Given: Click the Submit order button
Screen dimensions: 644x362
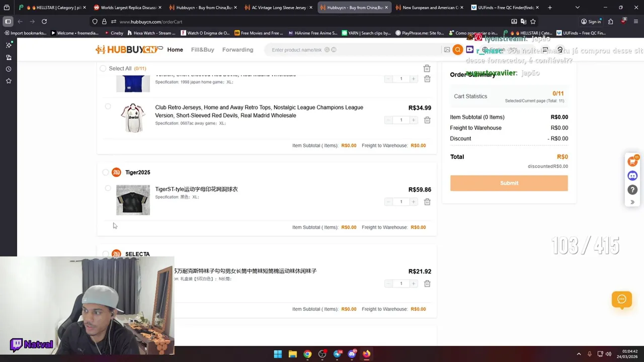Looking at the screenshot, I should coord(509,183).
